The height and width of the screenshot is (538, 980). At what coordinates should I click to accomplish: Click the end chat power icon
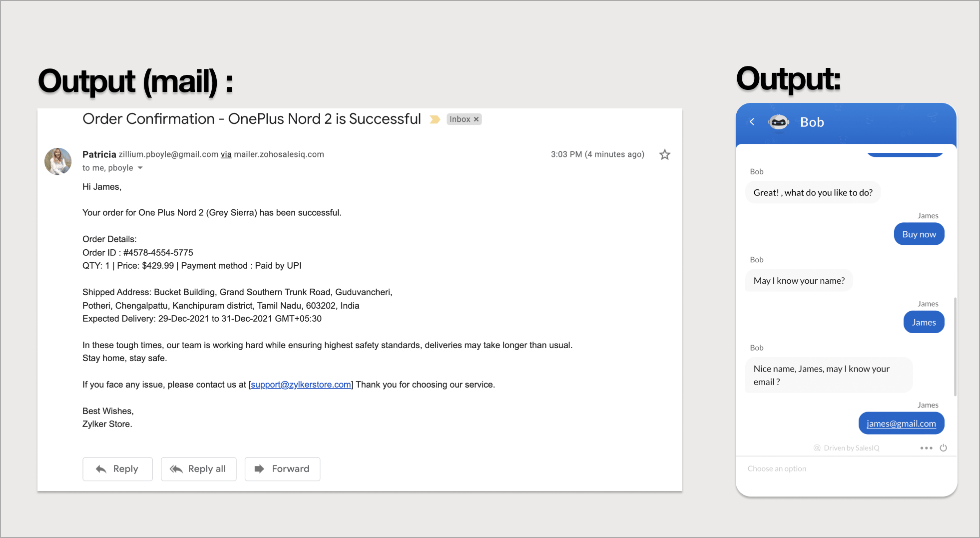pyautogui.click(x=943, y=448)
